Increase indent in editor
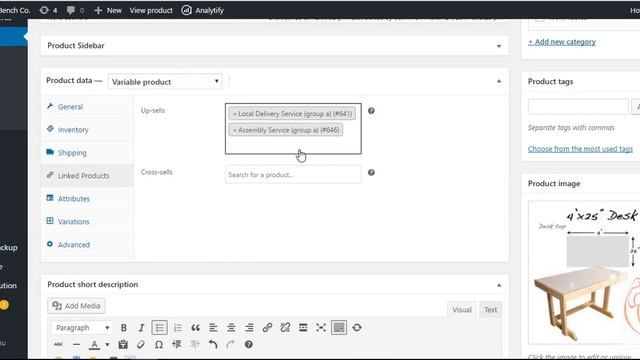The image size is (640, 360). (x=195, y=344)
